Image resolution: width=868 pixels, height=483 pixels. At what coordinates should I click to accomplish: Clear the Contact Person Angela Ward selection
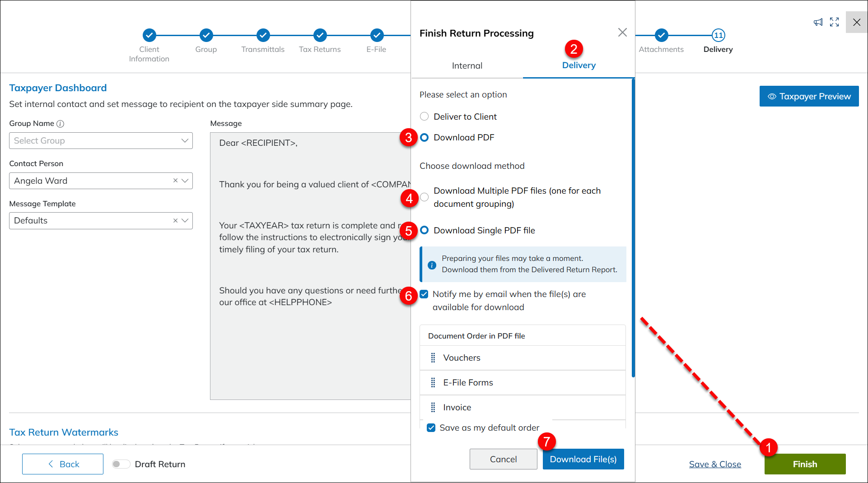175,181
